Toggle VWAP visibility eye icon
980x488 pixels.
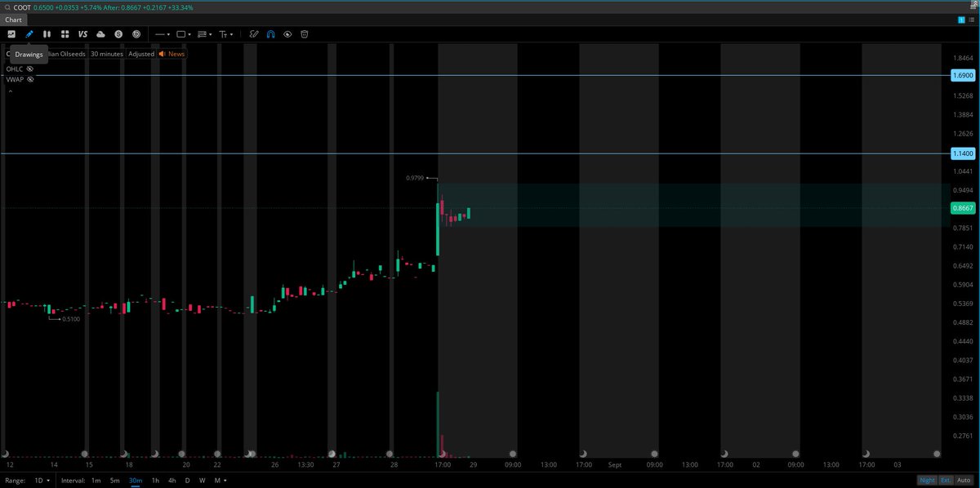pyautogui.click(x=30, y=80)
